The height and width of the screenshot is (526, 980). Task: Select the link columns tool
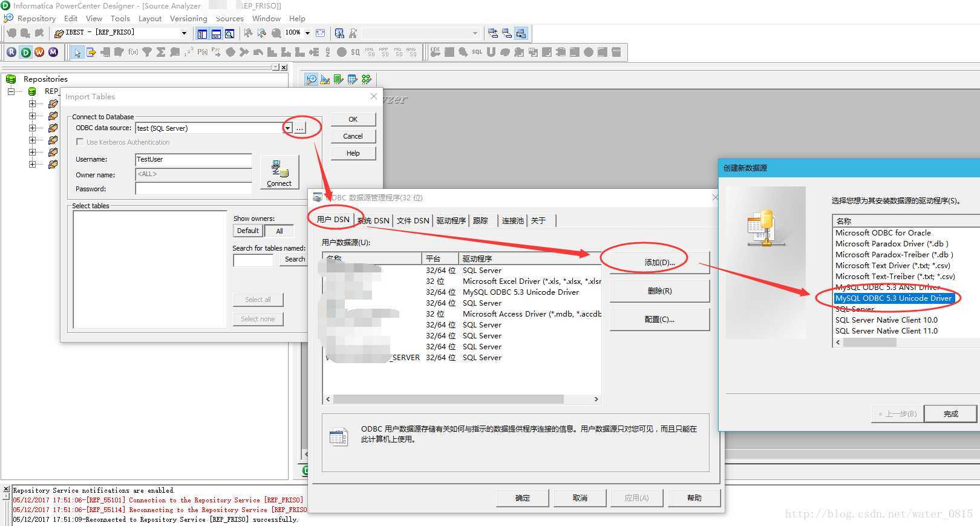click(91, 53)
